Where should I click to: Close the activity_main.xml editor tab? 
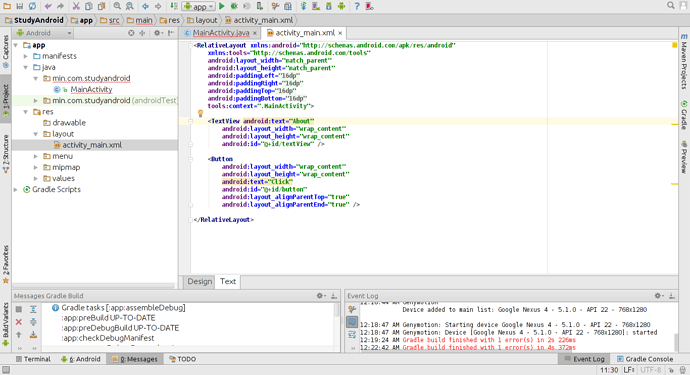340,33
